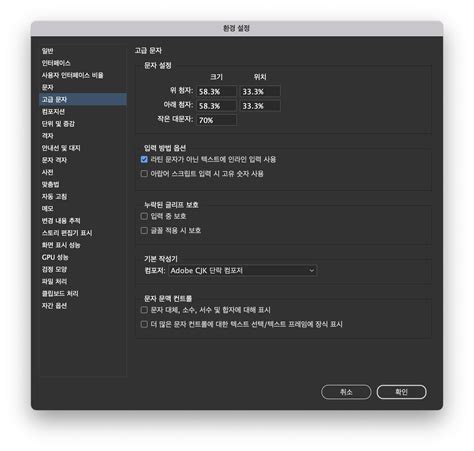Click the 위 첨자 크기 field
Viewport: 474px width, 451px height.
tap(216, 91)
